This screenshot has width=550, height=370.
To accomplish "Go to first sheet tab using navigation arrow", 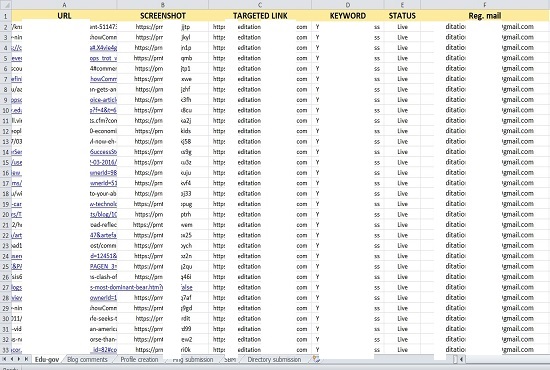I will [x=5, y=359].
